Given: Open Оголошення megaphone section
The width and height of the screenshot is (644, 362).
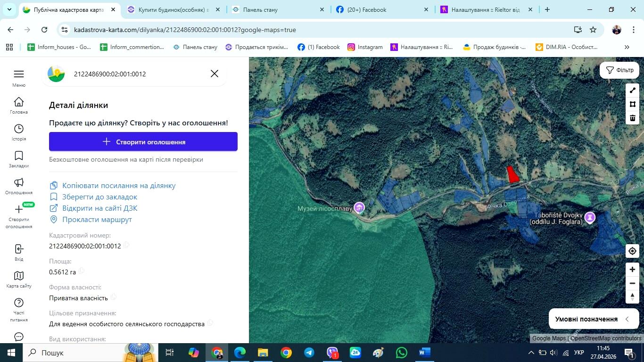Looking at the screenshot, I should (x=19, y=182).
